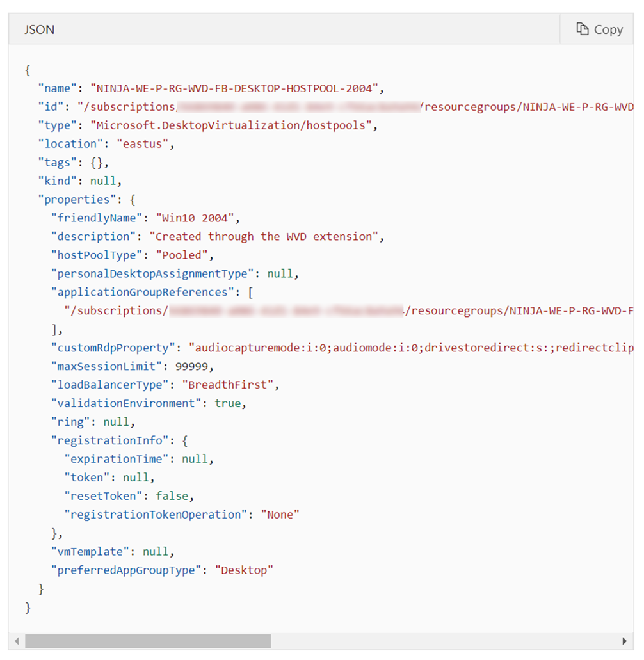Select the hostPoolType value Pooled
The image size is (644, 660).
coord(184,255)
